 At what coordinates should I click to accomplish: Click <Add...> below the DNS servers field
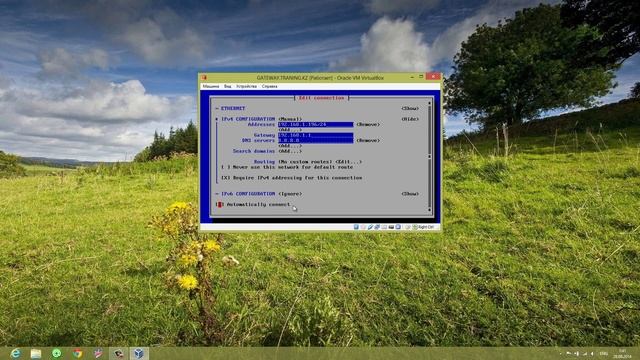tap(290, 146)
